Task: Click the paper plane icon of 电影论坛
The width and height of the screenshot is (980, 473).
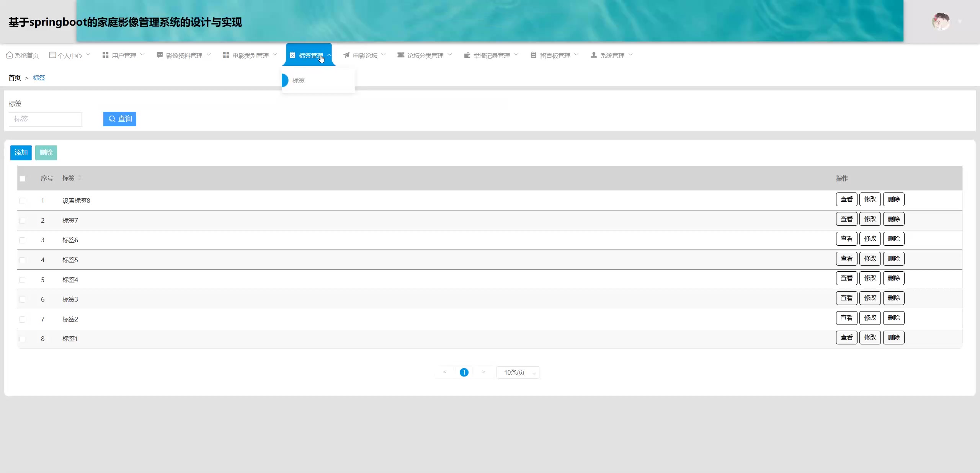Action: point(346,55)
